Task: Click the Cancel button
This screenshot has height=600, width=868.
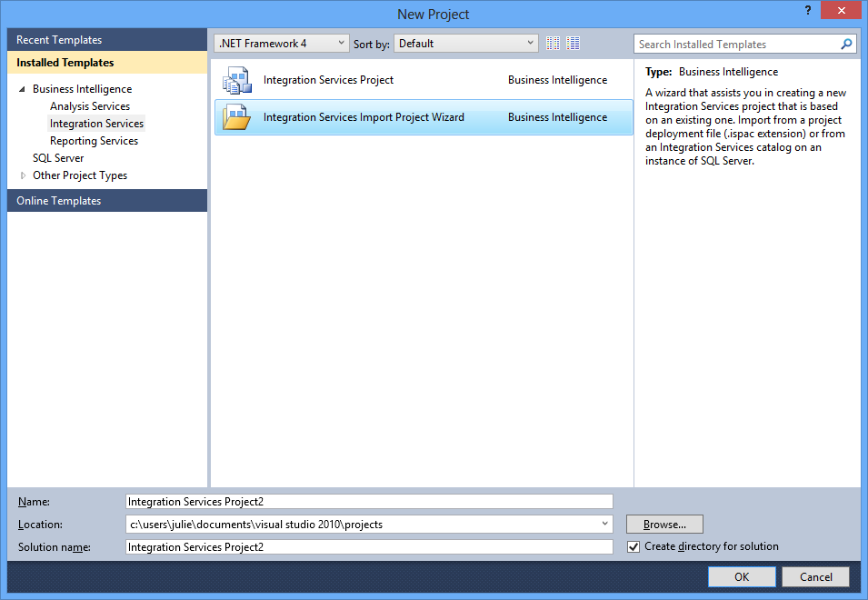Action: click(x=815, y=576)
